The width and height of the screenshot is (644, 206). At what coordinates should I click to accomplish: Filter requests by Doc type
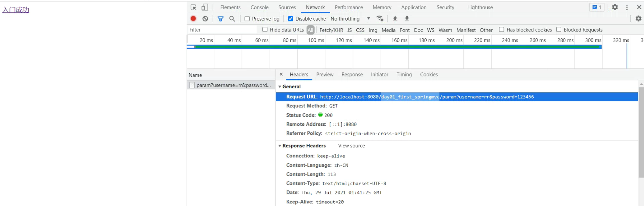point(418,30)
